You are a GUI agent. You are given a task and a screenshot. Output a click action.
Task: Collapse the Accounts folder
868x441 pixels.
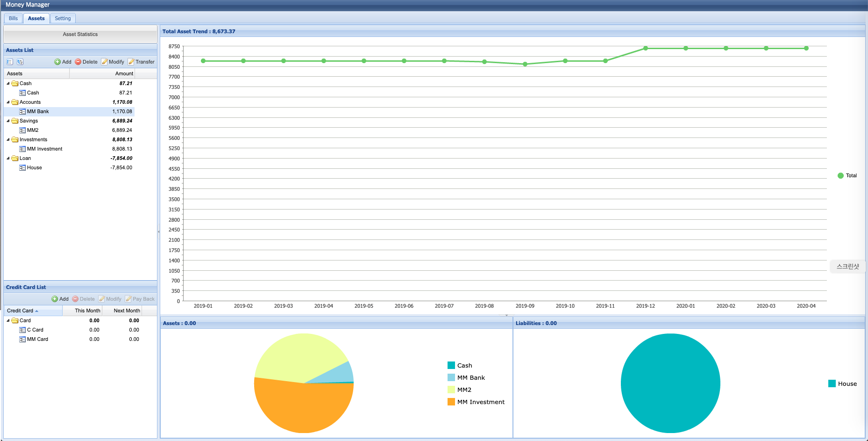(x=8, y=102)
